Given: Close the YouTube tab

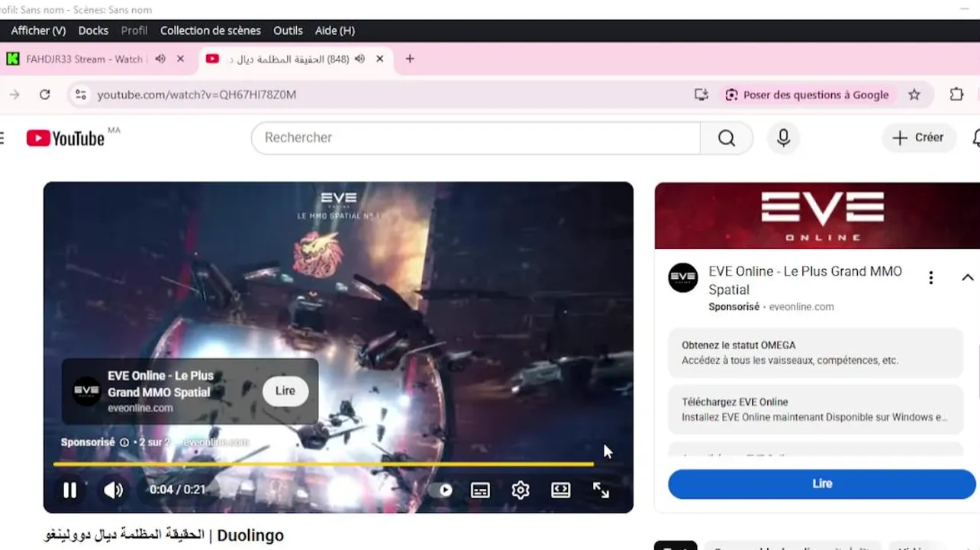Looking at the screenshot, I should point(379,59).
